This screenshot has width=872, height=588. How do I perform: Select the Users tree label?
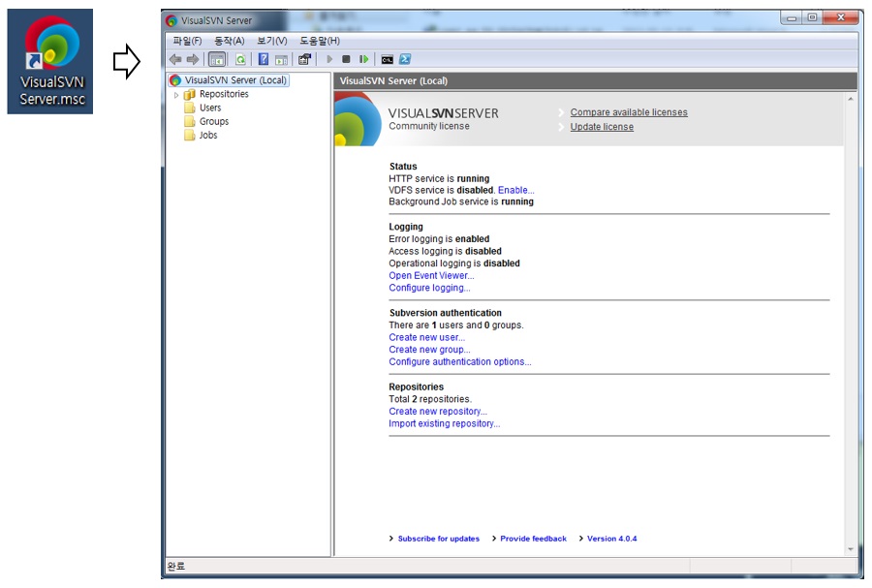coord(210,108)
